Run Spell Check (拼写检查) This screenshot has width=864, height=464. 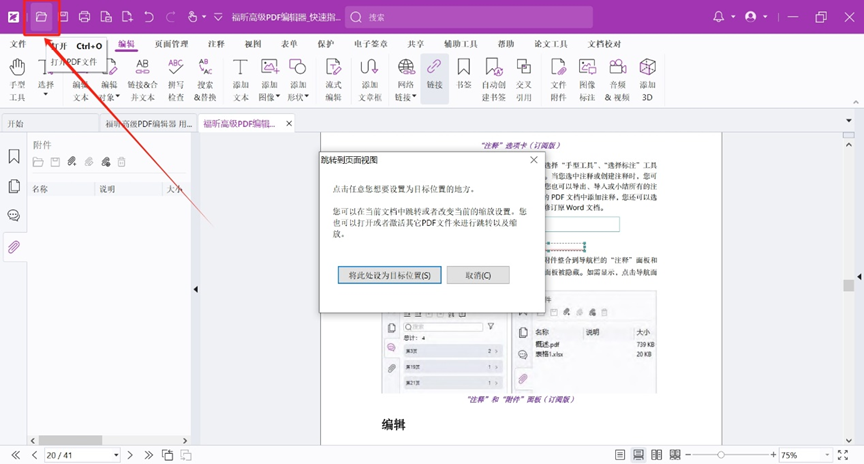[x=175, y=80]
